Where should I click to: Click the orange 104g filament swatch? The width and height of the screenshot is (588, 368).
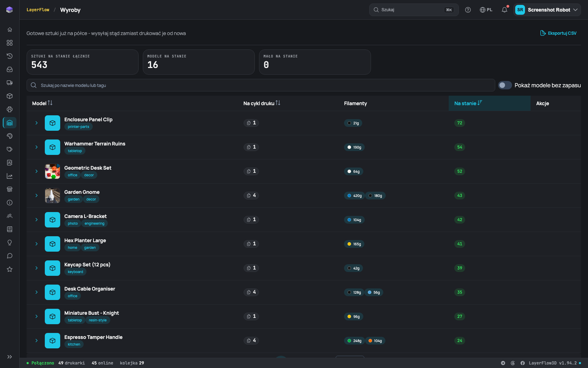click(375, 341)
